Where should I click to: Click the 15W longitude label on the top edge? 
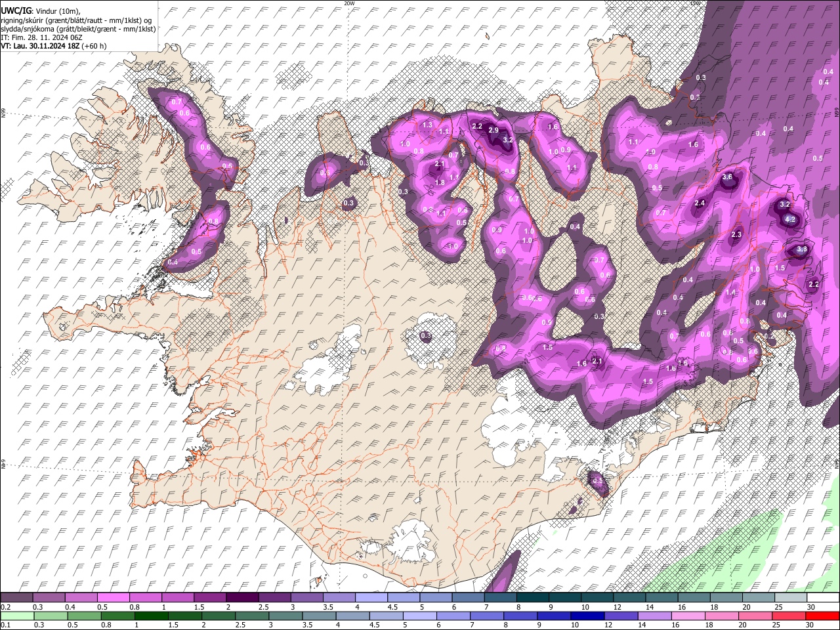pyautogui.click(x=696, y=3)
